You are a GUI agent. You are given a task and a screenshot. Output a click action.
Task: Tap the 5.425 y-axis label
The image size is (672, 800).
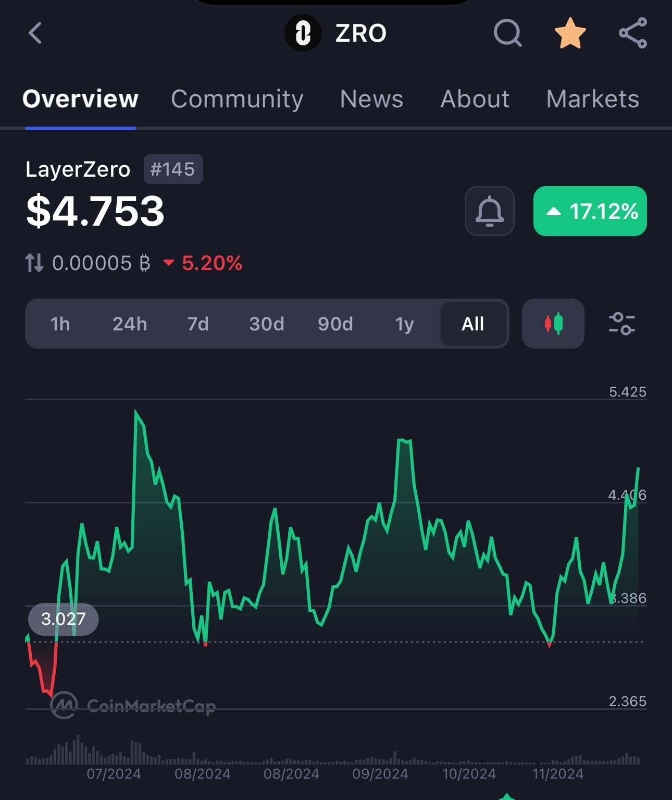628,392
